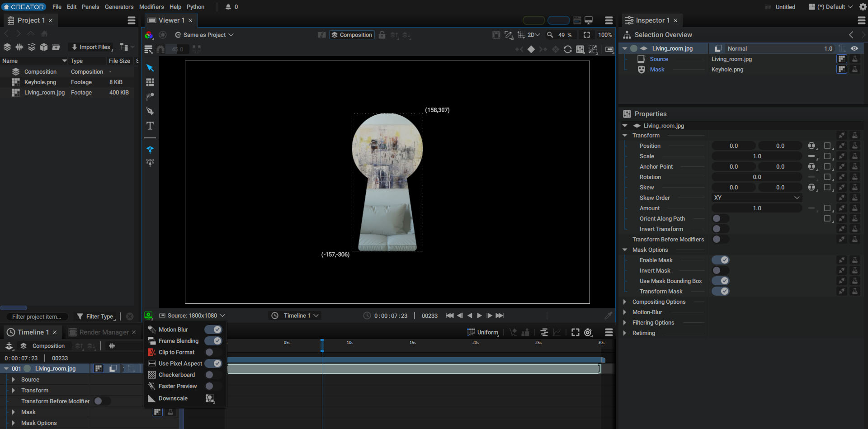The height and width of the screenshot is (429, 868).
Task: Toggle Living_room.jpg layer visibility eye
Action: (x=854, y=48)
